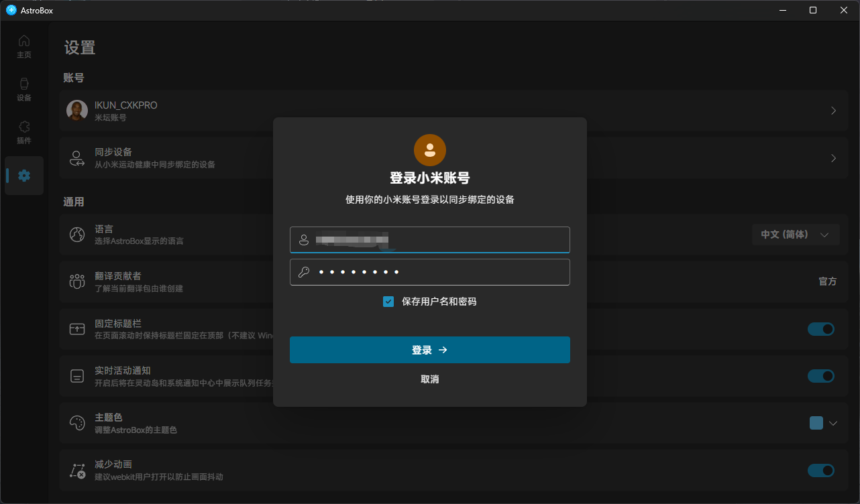Click the 设置 page heading

click(x=80, y=48)
